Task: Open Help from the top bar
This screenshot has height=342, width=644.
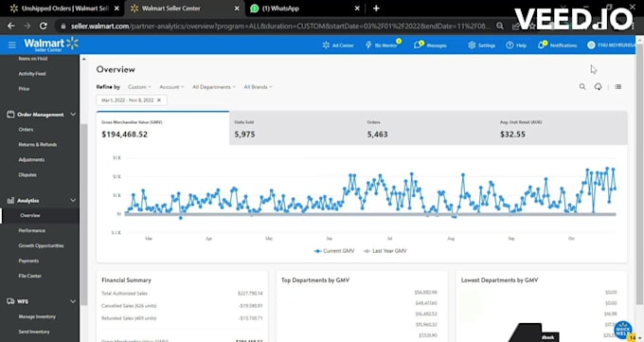Action: coord(516,45)
